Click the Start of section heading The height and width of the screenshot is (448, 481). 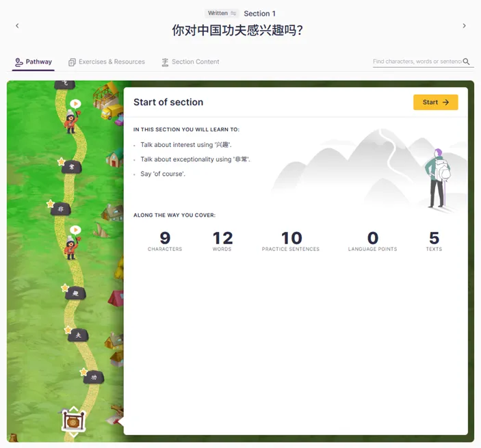(x=168, y=102)
